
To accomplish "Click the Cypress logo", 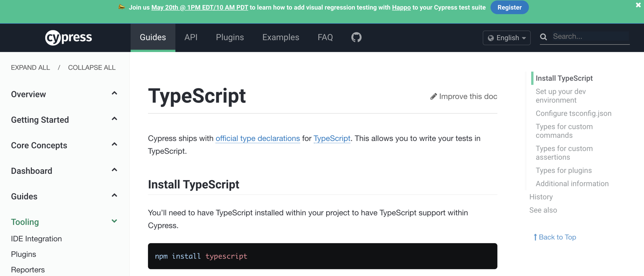I will pyautogui.click(x=69, y=38).
